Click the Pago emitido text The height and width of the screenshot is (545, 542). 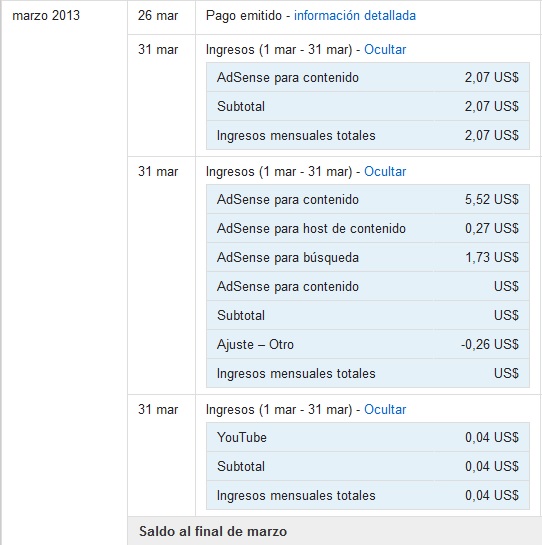pos(244,16)
